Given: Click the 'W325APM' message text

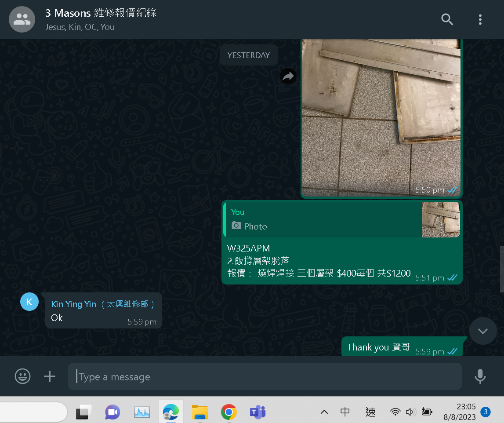Looking at the screenshot, I should (x=248, y=248).
